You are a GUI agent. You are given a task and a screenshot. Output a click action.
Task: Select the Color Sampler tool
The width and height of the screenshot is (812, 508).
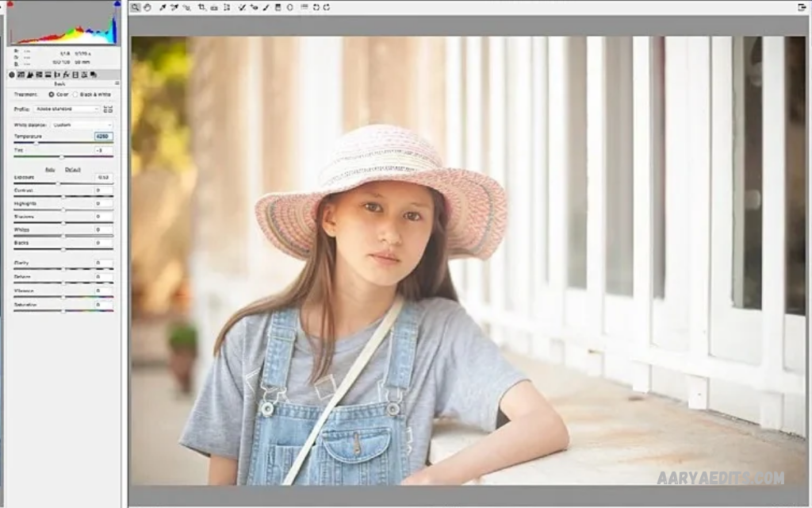tap(174, 7)
